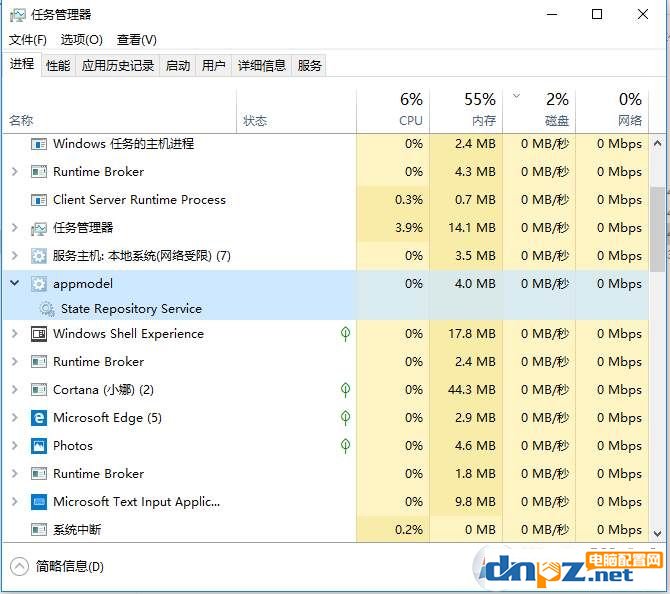670x594 pixels.
Task: Expand the Runtime Broker (2.4 MB) entry
Action: [x=15, y=362]
